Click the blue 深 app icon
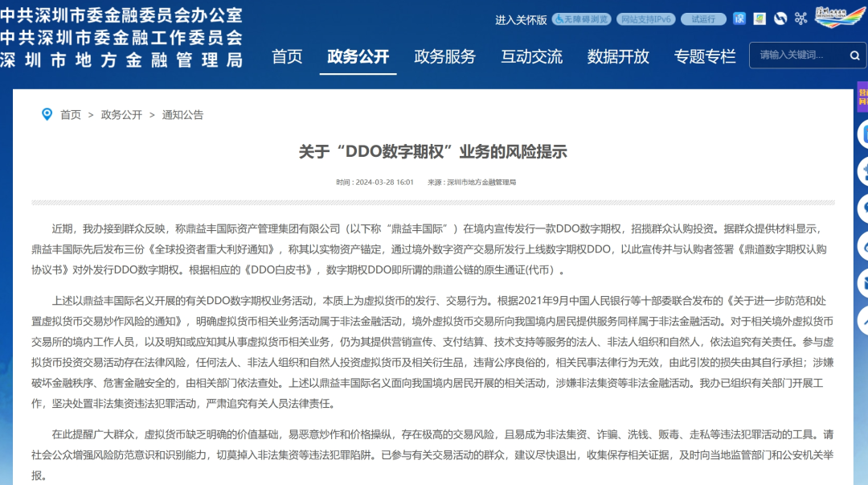The image size is (868, 485). coord(739,18)
